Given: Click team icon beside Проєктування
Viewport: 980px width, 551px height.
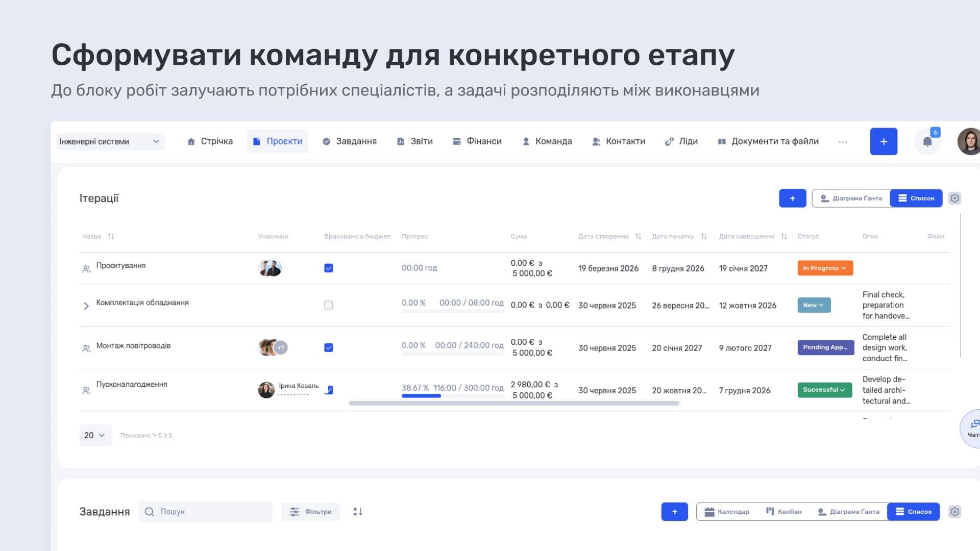Looking at the screenshot, I should coord(86,269).
